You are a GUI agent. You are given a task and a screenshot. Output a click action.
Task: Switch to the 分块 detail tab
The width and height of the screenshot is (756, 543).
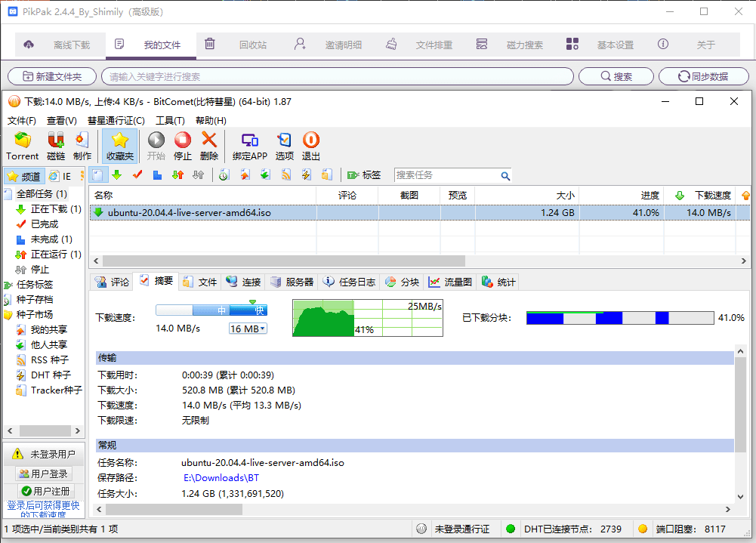click(402, 282)
